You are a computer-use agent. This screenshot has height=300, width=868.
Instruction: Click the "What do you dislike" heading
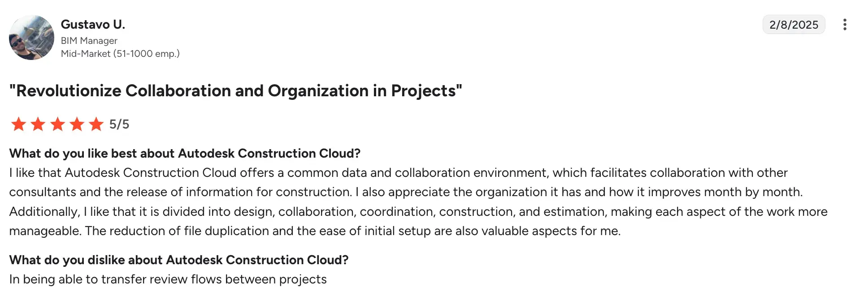click(x=179, y=260)
